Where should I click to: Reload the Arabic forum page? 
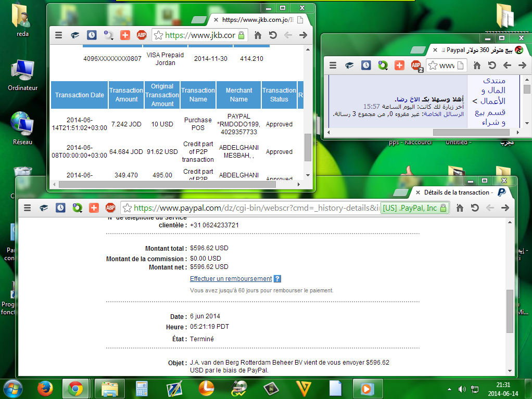pyautogui.click(x=492, y=66)
